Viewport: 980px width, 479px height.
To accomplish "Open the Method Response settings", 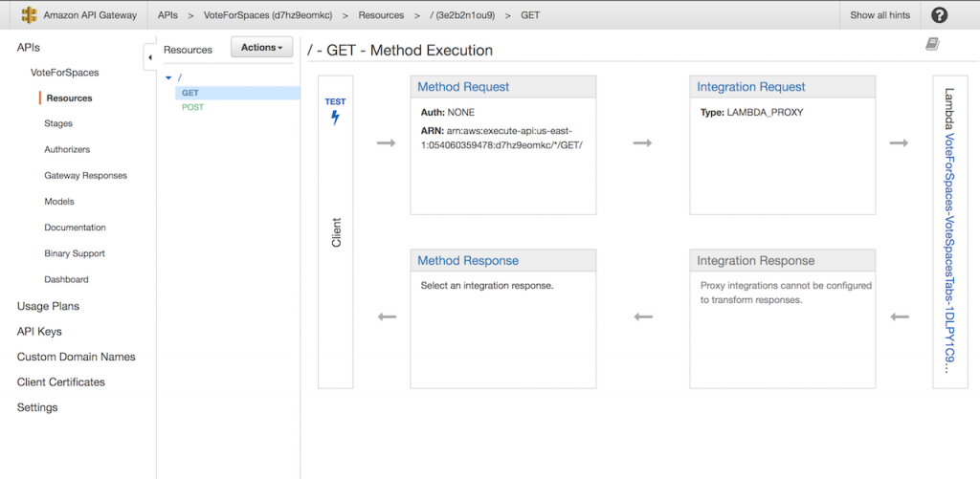I will pos(467,260).
